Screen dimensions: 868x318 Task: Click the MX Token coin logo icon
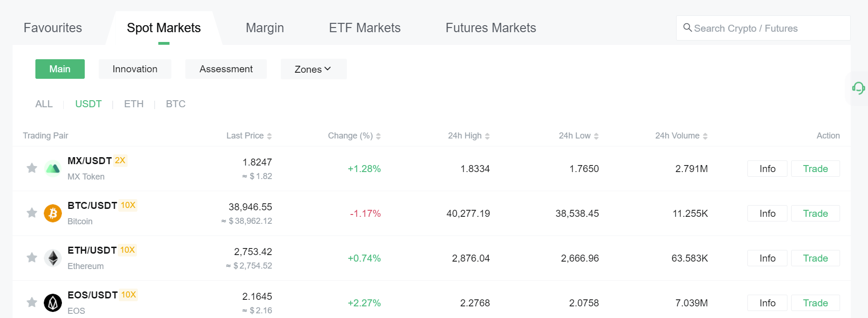tap(53, 168)
